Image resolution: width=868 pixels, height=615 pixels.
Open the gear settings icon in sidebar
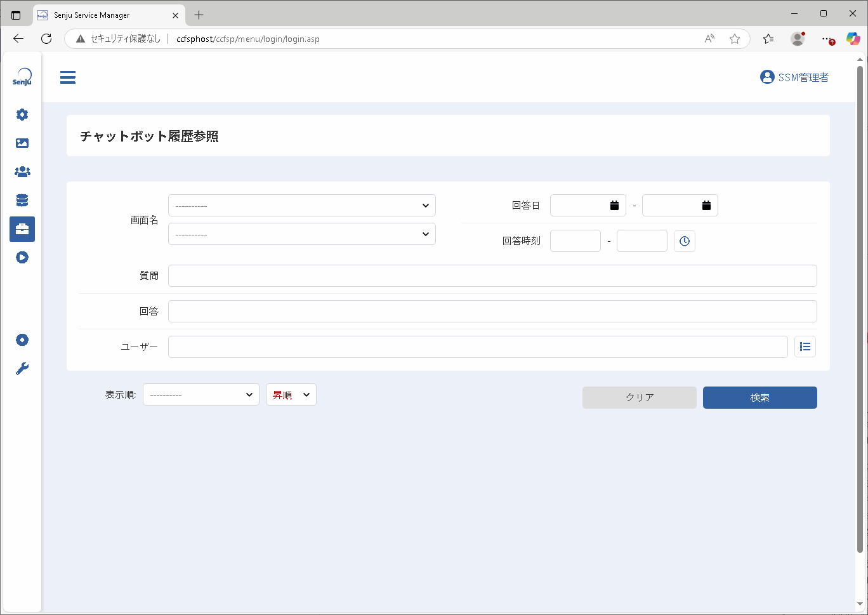[22, 115]
